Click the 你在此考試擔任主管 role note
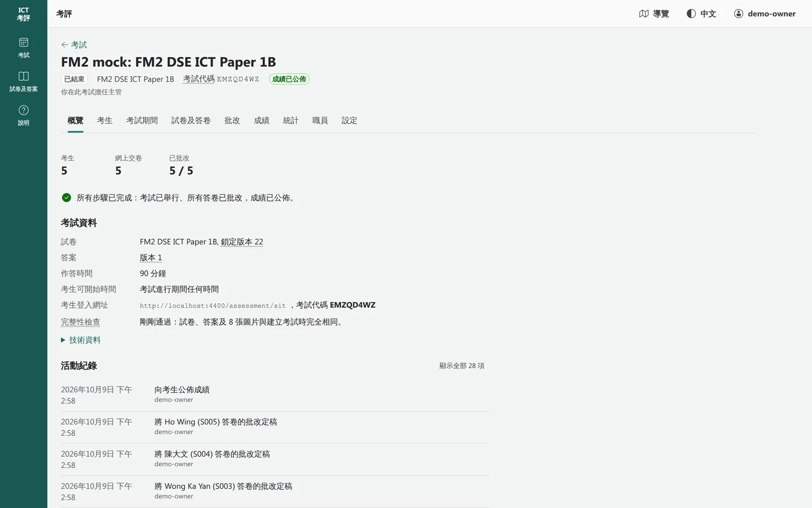The image size is (812, 508). coord(91,92)
